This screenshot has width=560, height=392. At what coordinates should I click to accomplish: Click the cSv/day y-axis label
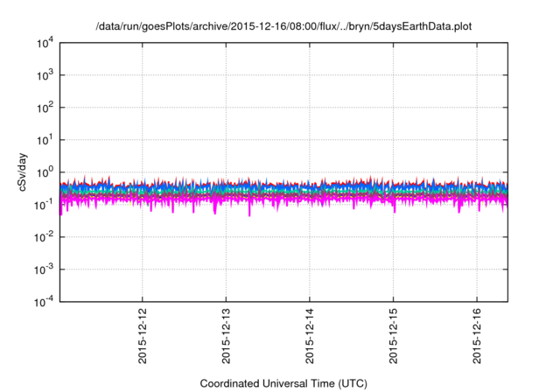pos(22,172)
